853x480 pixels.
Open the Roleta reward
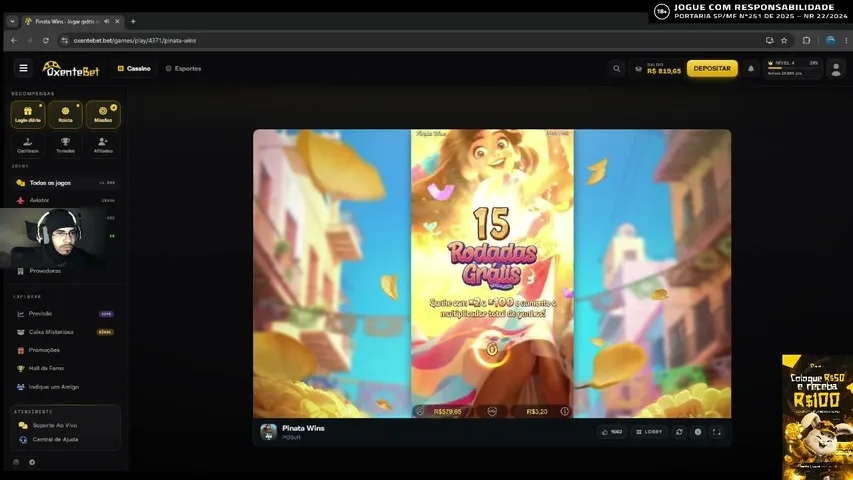[x=65, y=114]
